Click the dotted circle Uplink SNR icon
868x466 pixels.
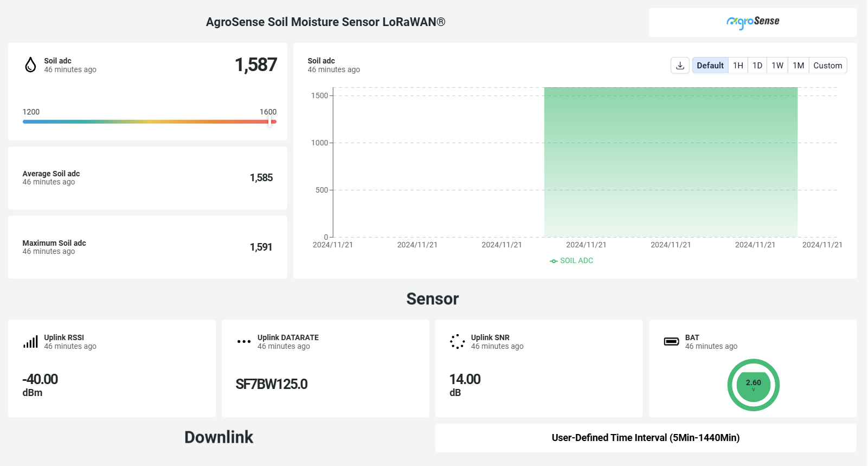458,341
